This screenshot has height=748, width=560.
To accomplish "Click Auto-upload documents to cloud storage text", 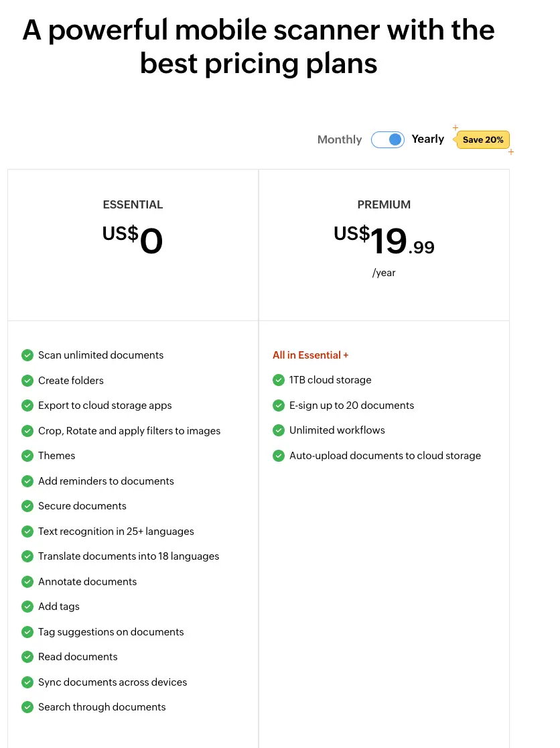I will click(385, 456).
